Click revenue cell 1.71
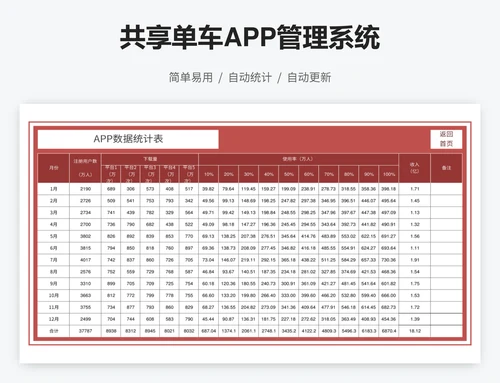 (x=414, y=189)
